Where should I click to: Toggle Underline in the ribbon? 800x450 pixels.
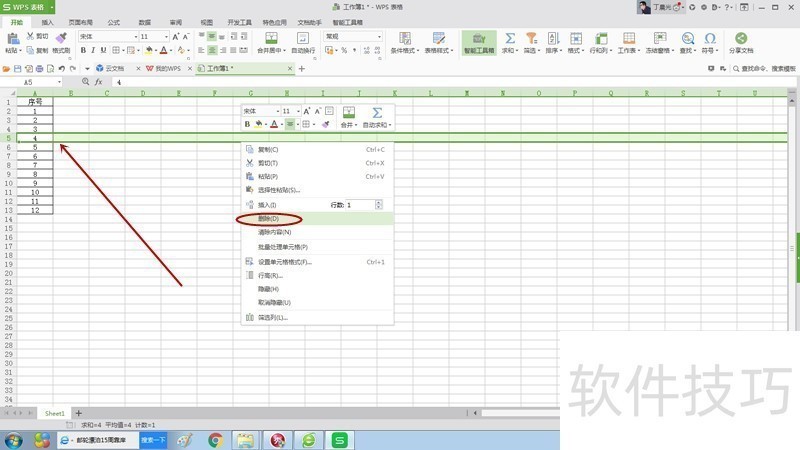click(104, 50)
